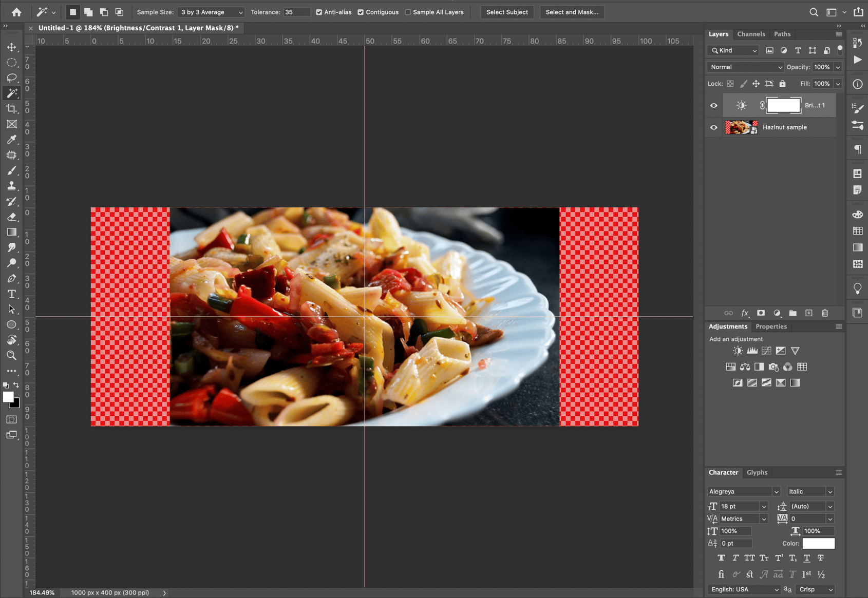Select the Zoom tool
This screenshot has height=598, width=868.
pyautogui.click(x=11, y=355)
